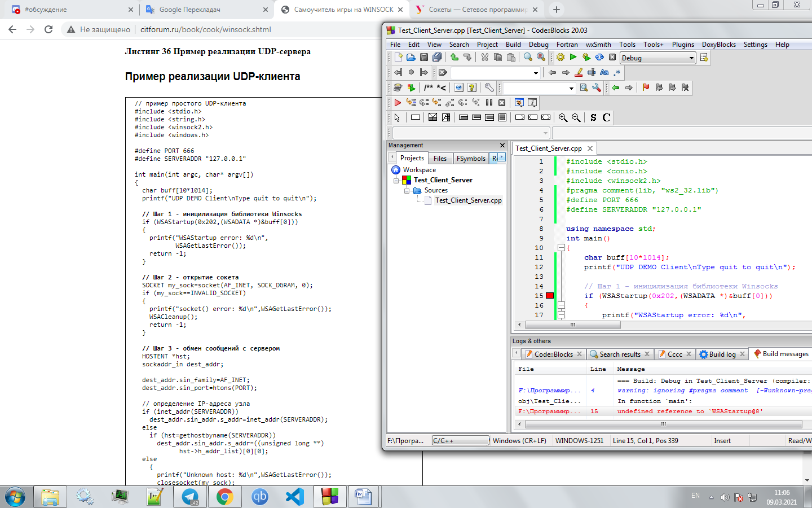Click the Zoom out magnifier icon

576,117
